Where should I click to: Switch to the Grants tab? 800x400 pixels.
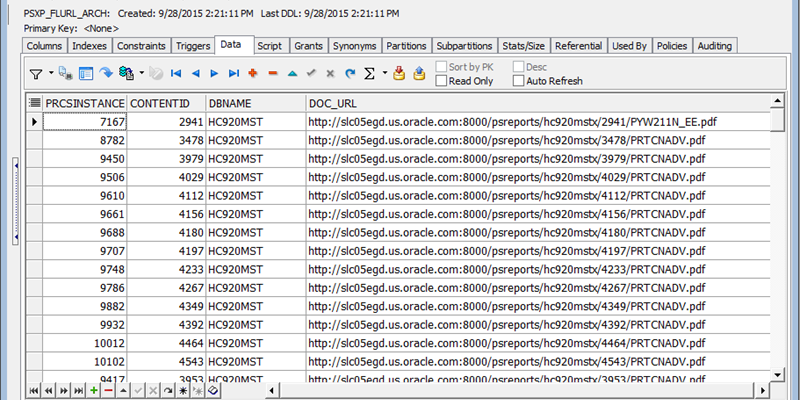(309, 46)
